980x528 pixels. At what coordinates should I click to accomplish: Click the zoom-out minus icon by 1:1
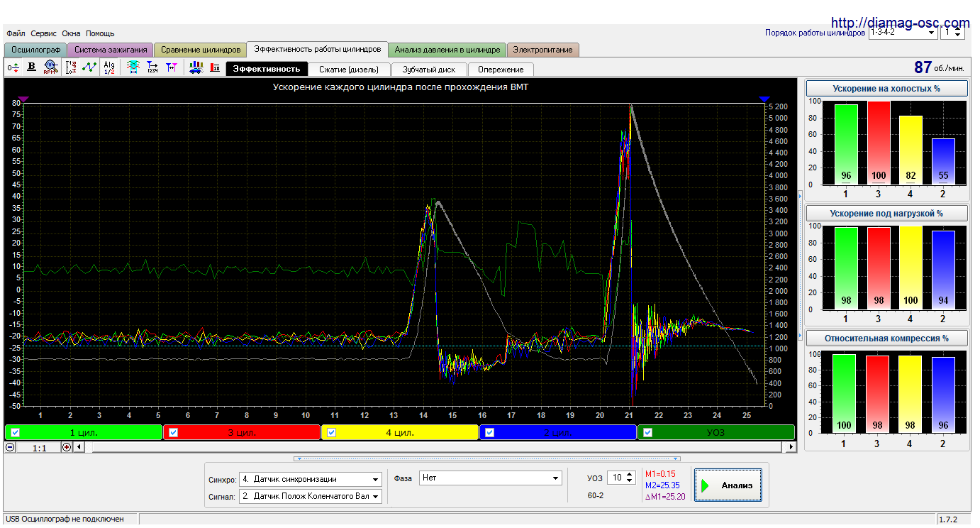pyautogui.click(x=10, y=447)
